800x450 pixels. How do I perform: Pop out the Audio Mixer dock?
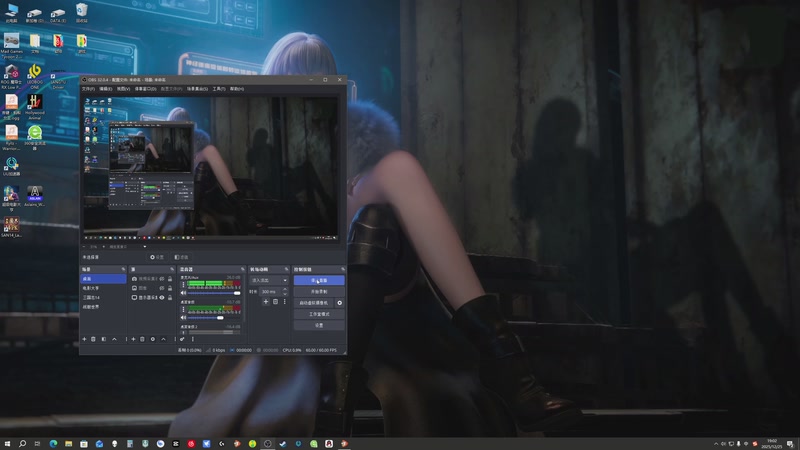(242, 269)
